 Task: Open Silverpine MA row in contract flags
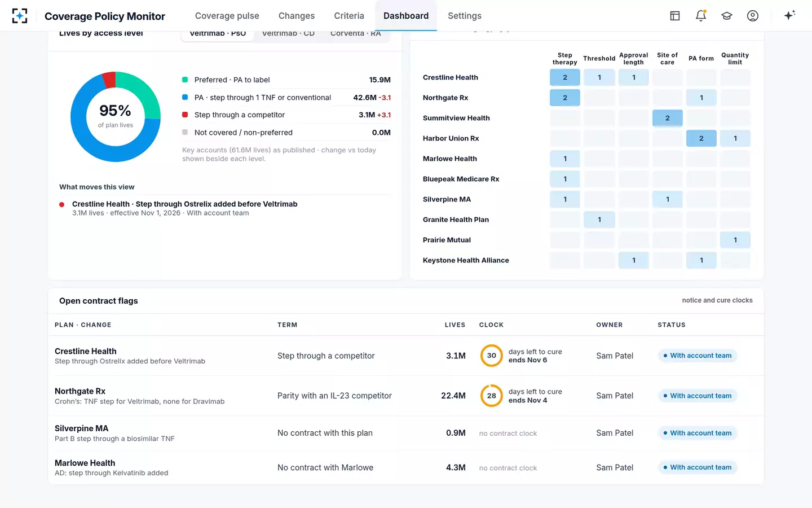pos(406,433)
